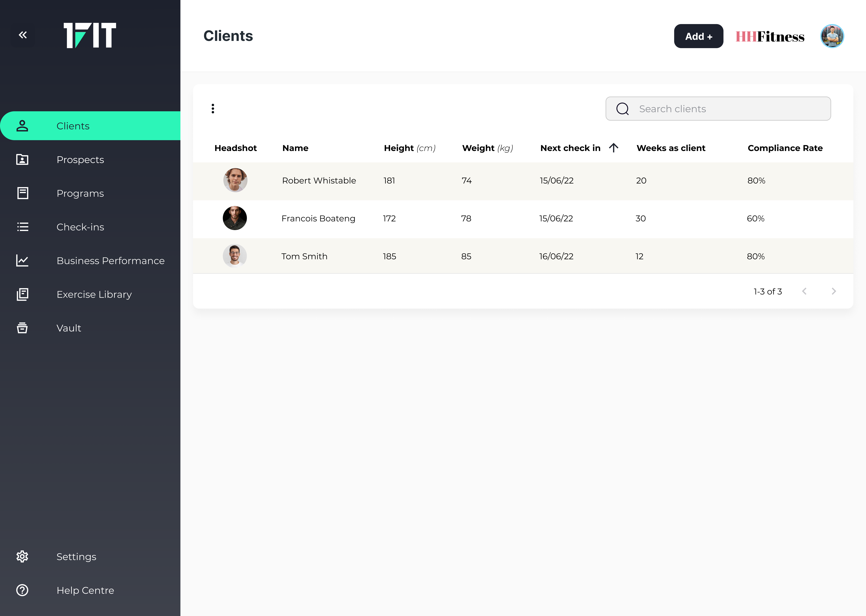Image resolution: width=866 pixels, height=616 pixels.
Task: Collapse the sidebar with double-chevron icon
Action: coord(23,35)
